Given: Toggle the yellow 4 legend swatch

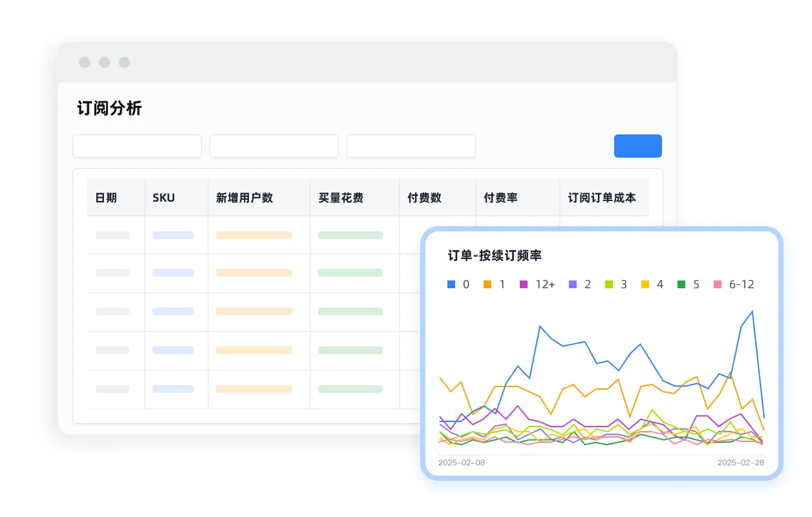Looking at the screenshot, I should tap(645, 284).
